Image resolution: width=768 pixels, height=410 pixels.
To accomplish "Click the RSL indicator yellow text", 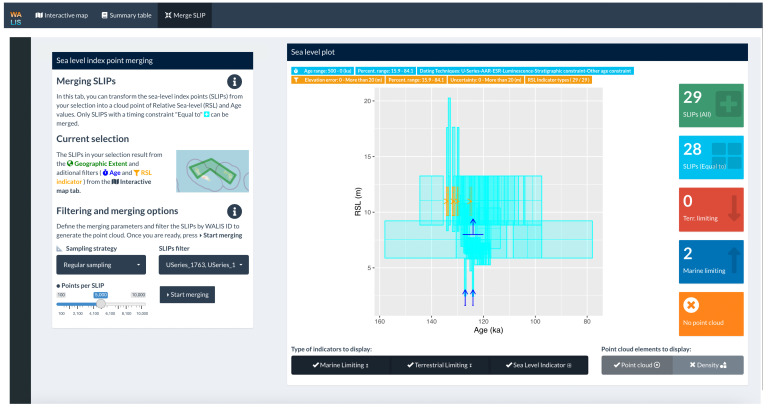I will tap(104, 177).
